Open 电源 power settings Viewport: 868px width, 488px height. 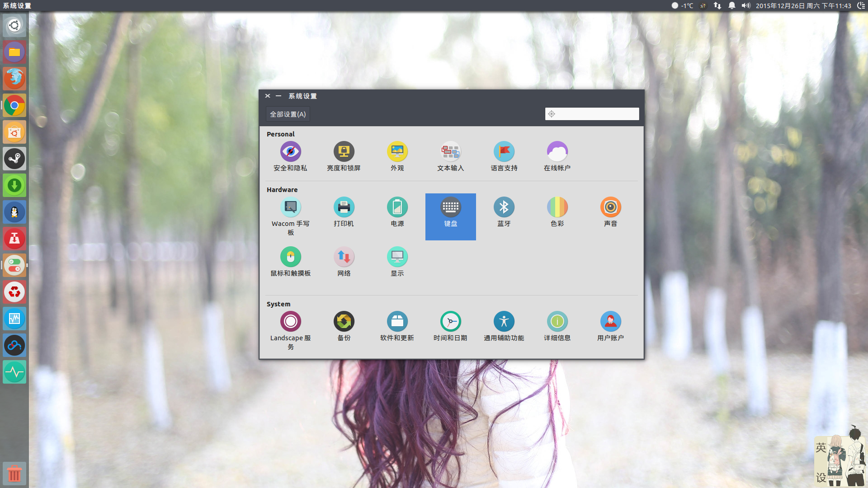(x=397, y=212)
